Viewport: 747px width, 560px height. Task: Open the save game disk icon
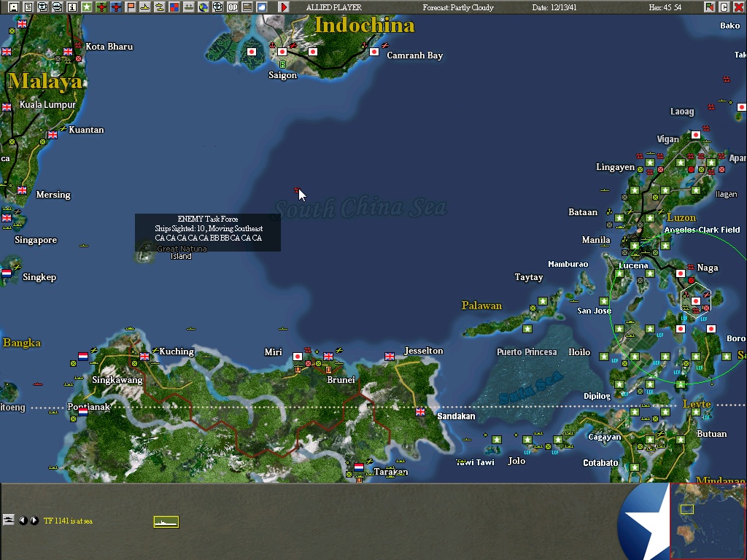click(x=13, y=7)
